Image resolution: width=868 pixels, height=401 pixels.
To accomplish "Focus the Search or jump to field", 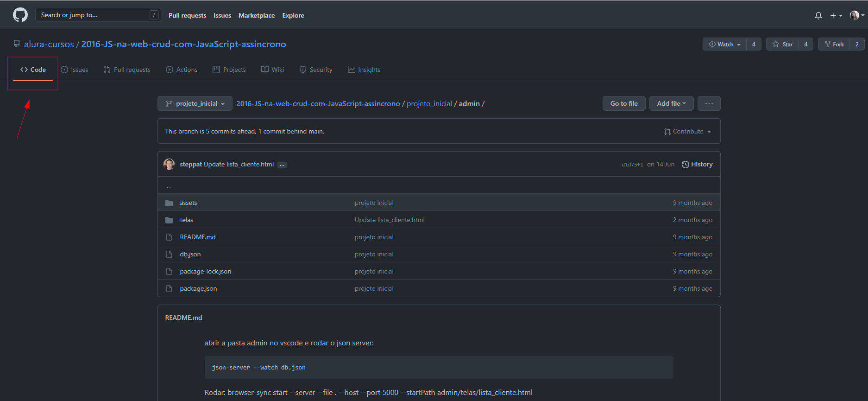I will [x=98, y=15].
